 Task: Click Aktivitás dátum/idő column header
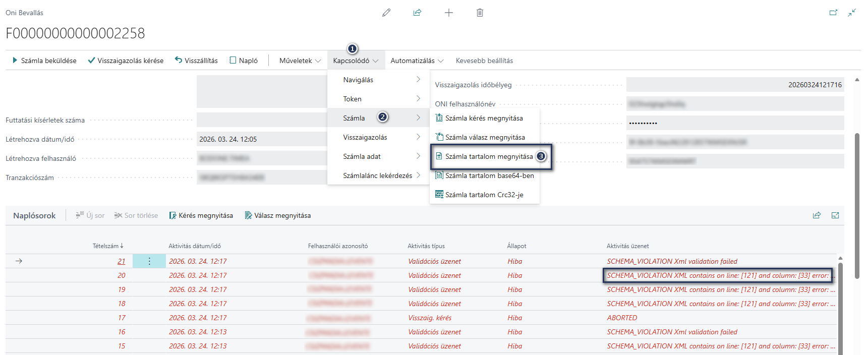195,246
